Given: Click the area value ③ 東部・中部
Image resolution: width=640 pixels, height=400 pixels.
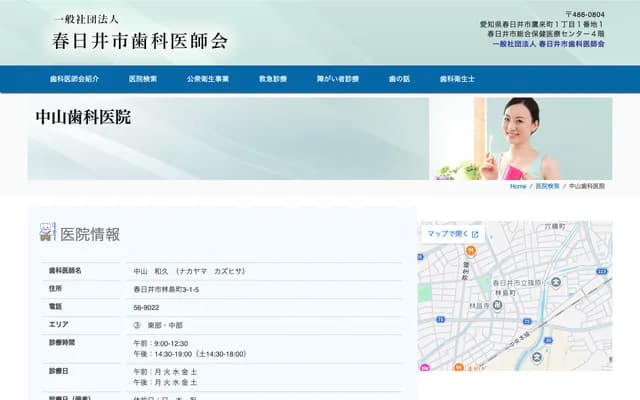Looking at the screenshot, I should tap(158, 325).
